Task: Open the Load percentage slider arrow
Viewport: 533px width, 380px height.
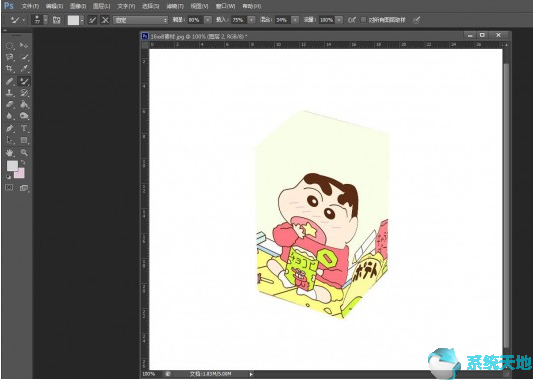Action: click(252, 20)
